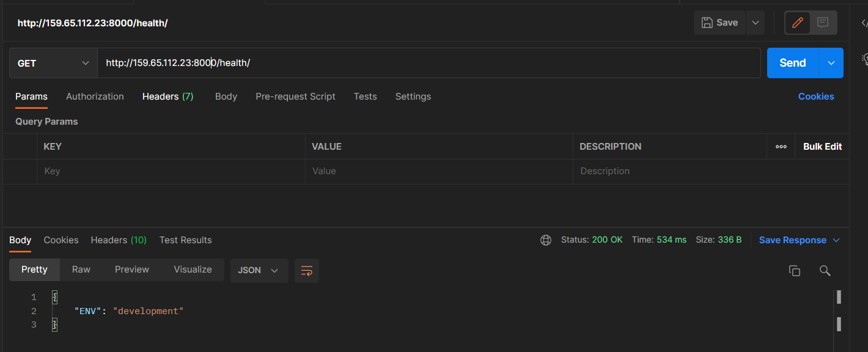Screen dimensions: 868x352
Task: Click the globe network information icon
Action: (x=545, y=240)
